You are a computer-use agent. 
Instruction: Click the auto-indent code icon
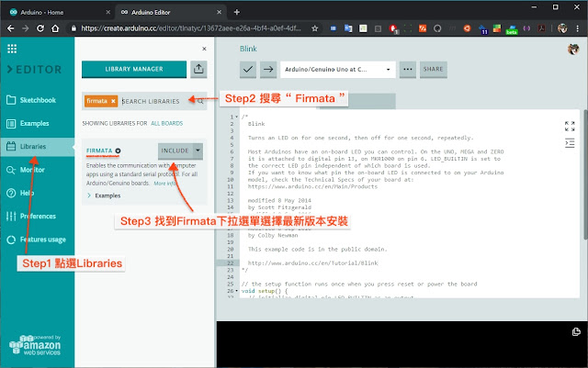point(570,143)
